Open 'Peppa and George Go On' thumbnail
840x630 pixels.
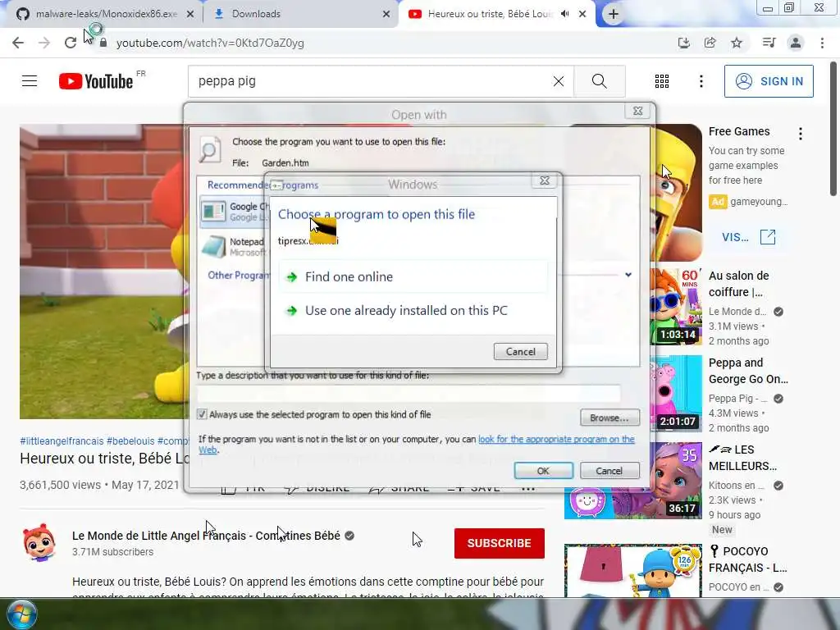click(676, 393)
